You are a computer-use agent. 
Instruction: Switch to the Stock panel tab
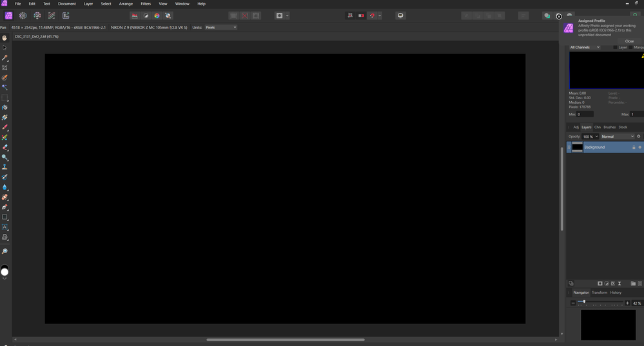click(623, 127)
